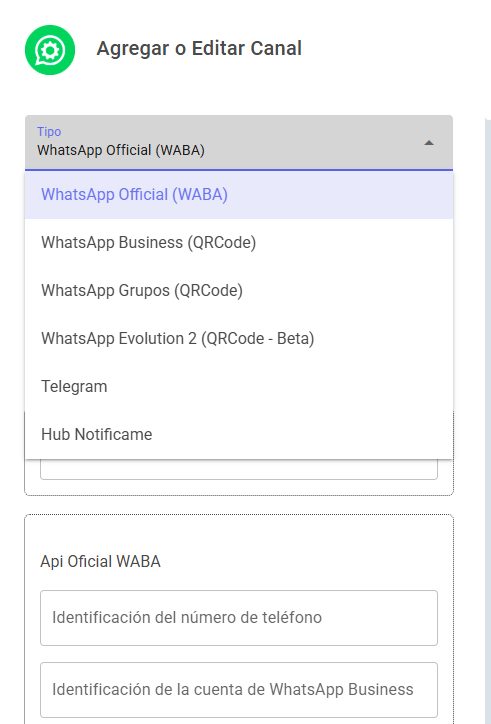The image size is (491, 724).
Task: Collapse the Tipo dropdown arrow
Action: pyautogui.click(x=429, y=143)
